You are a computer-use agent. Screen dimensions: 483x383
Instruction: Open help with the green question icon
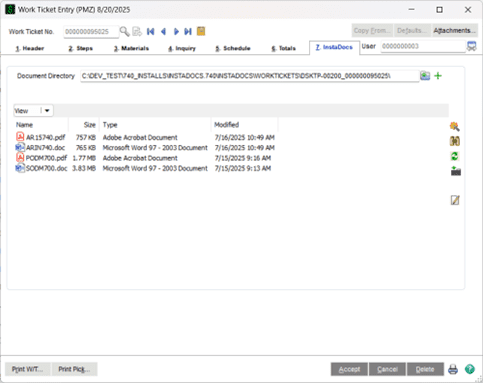point(470,369)
